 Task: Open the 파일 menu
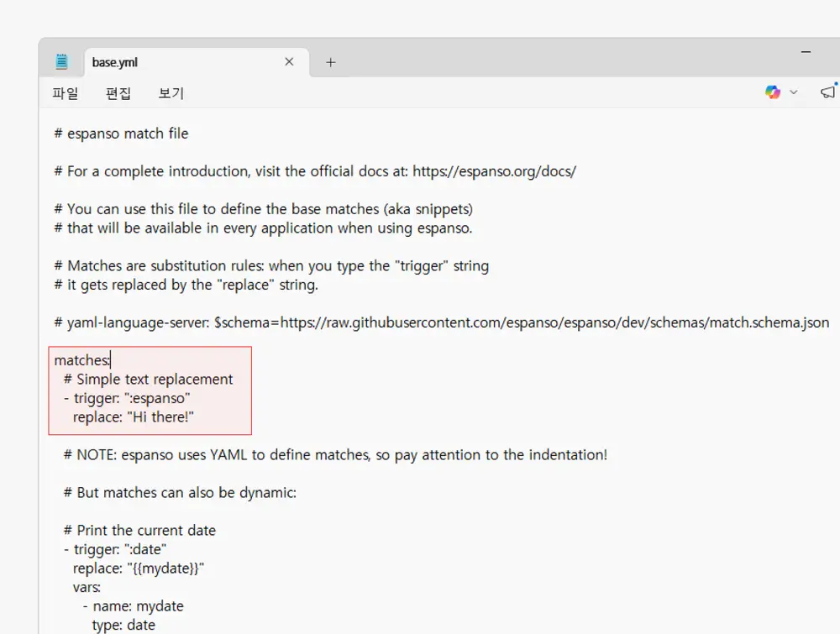coord(66,93)
